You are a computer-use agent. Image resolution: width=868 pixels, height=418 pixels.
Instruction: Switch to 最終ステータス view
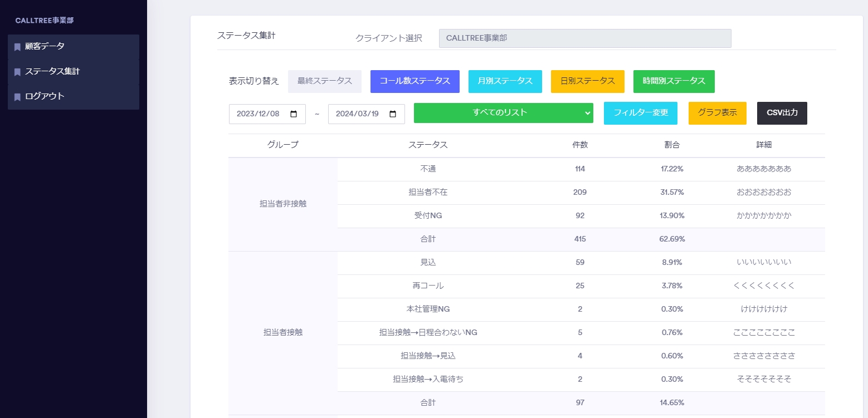pyautogui.click(x=325, y=81)
